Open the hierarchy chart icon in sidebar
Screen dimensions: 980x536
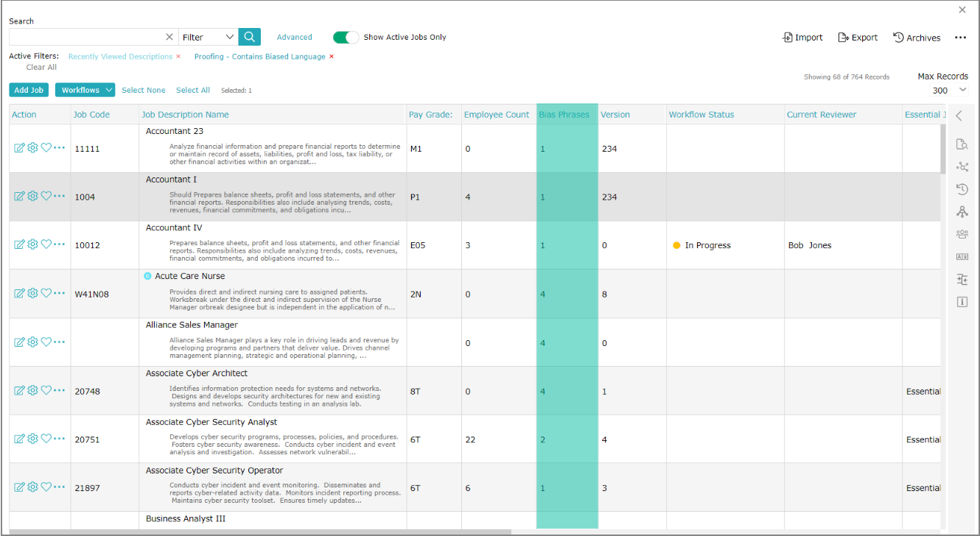[962, 212]
